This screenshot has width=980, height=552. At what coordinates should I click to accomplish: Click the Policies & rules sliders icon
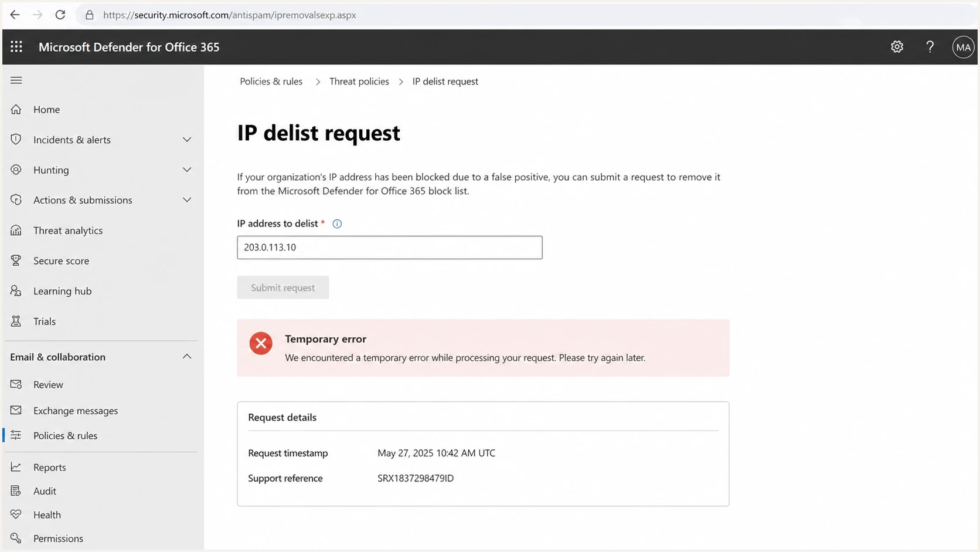coord(16,435)
